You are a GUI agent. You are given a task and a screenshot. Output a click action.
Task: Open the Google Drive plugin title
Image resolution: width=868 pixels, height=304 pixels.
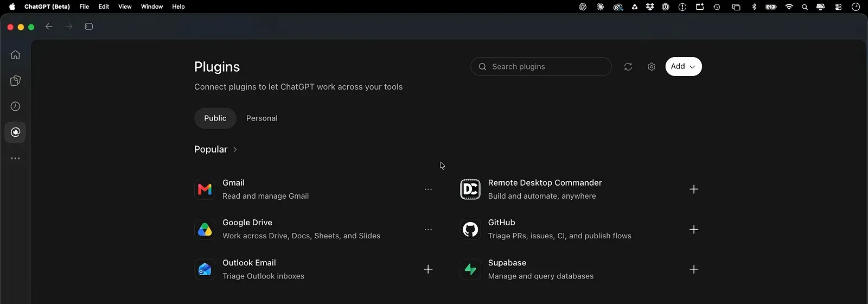pyautogui.click(x=247, y=223)
